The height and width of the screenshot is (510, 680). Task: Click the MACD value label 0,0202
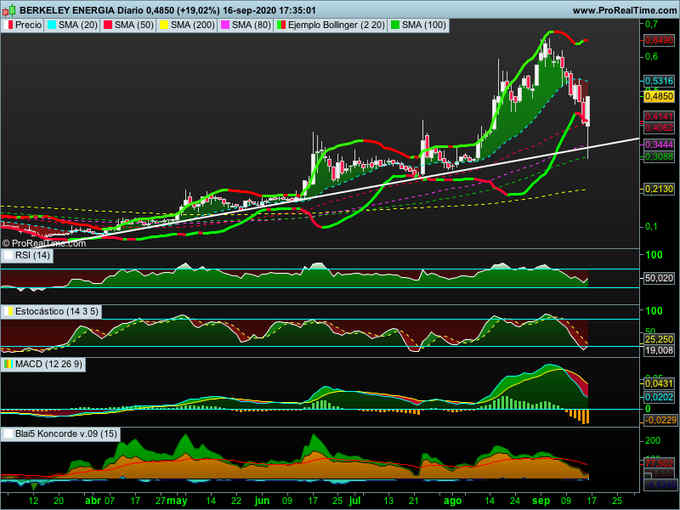[659, 397]
